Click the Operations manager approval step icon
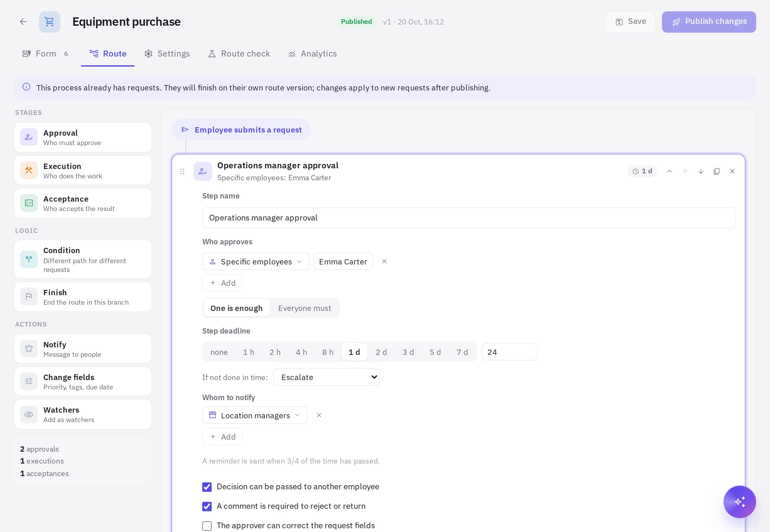The image size is (770, 532). [203, 171]
